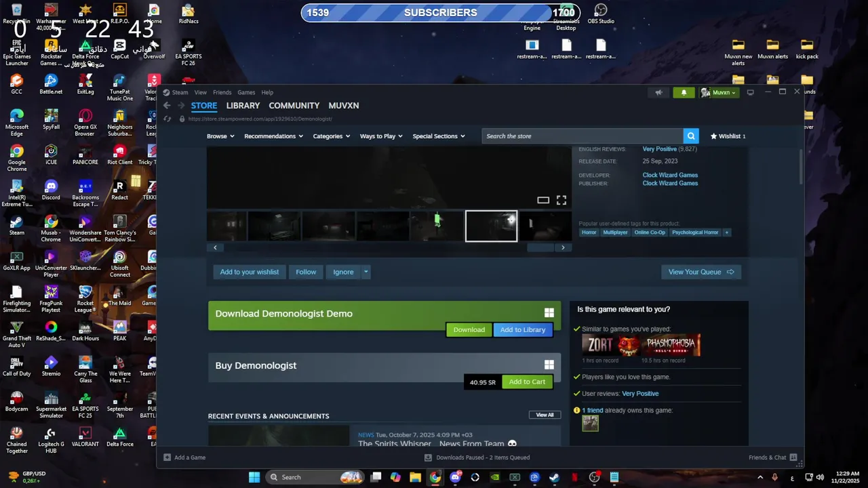868x488 pixels.
Task: Select the Steam desktop shortcut
Action: 17,225
